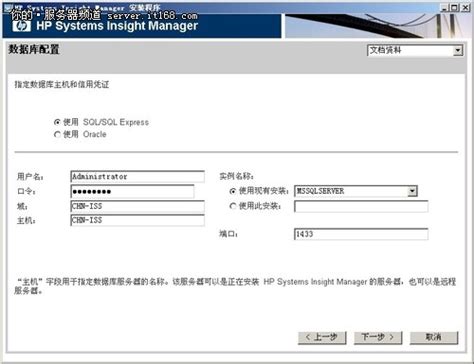Viewport: 474px width, 364px height.
Task: Minimize the installer window
Action: pos(444,8)
